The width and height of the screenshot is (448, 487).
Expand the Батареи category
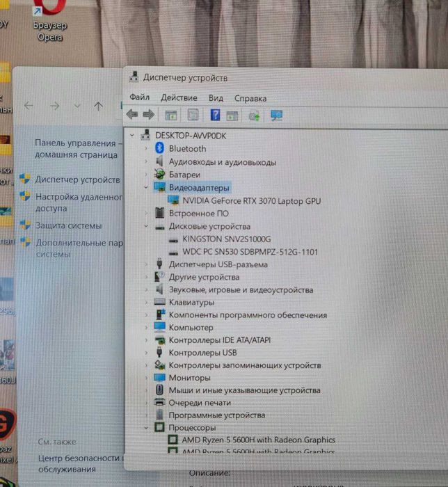coord(146,174)
